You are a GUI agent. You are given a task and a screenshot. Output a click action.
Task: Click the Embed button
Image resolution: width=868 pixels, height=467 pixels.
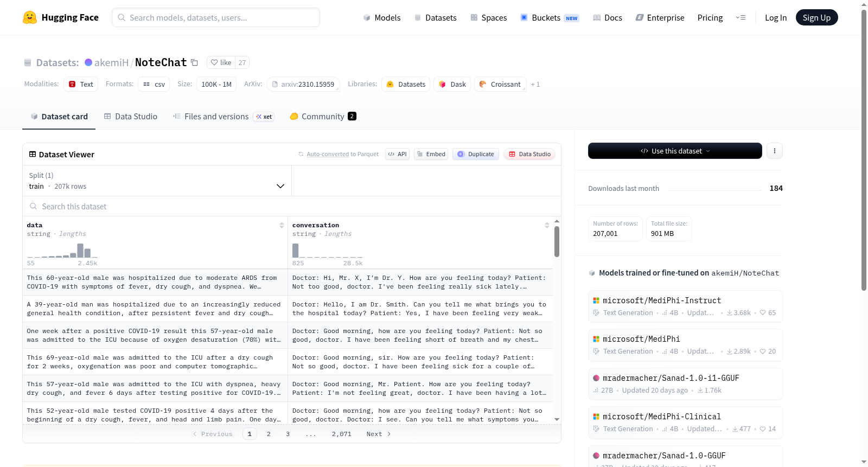tap(431, 154)
